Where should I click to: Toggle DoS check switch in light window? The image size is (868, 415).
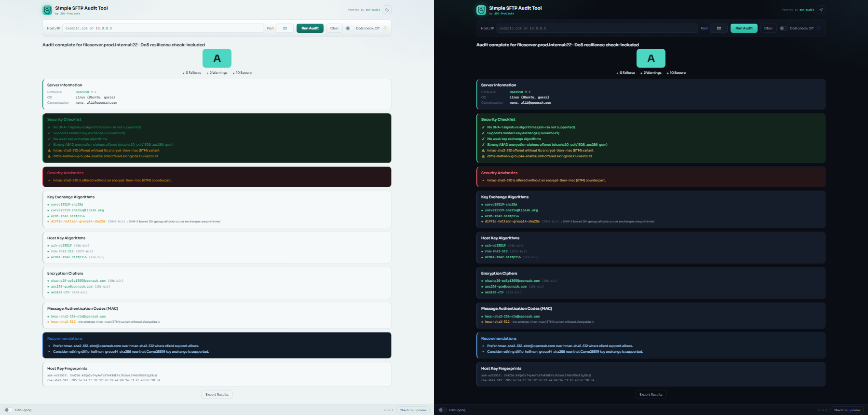350,28
